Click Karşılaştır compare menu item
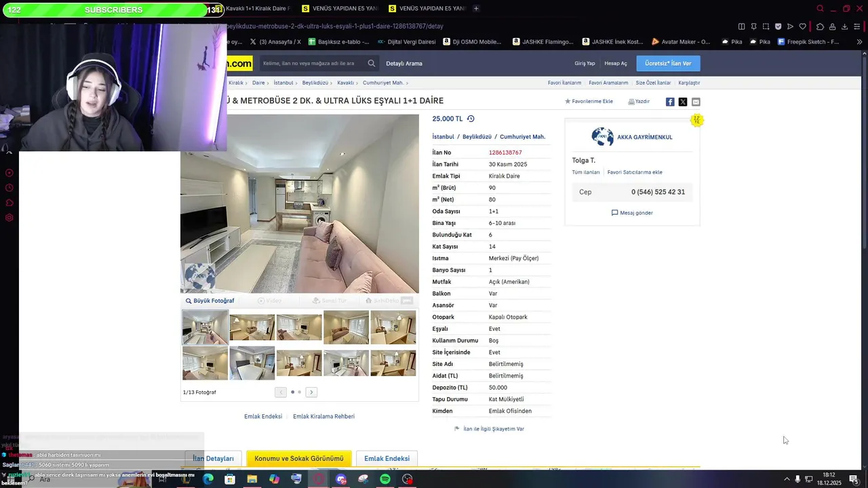Screen dimensions: 868x488 pos(689,83)
